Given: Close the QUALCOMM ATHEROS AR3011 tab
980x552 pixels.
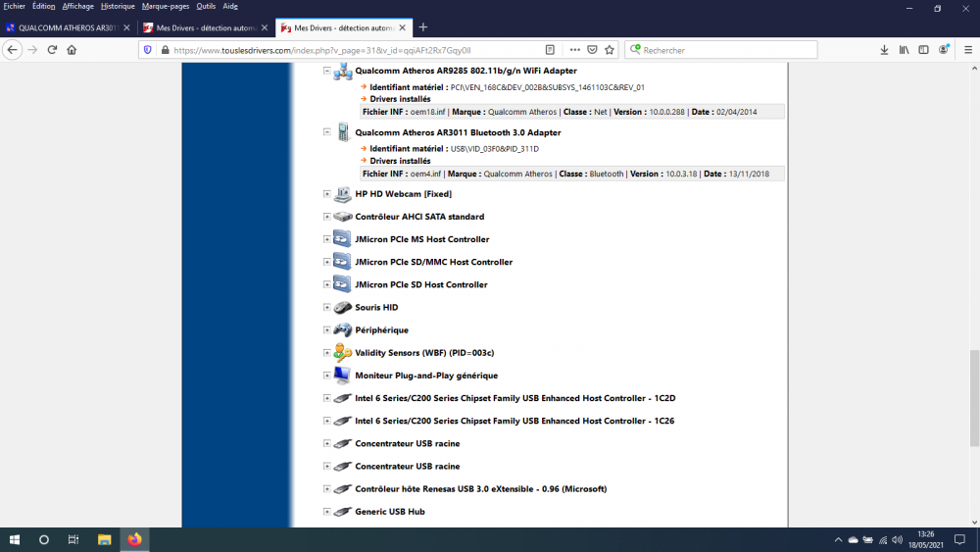Looking at the screenshot, I should point(126,27).
